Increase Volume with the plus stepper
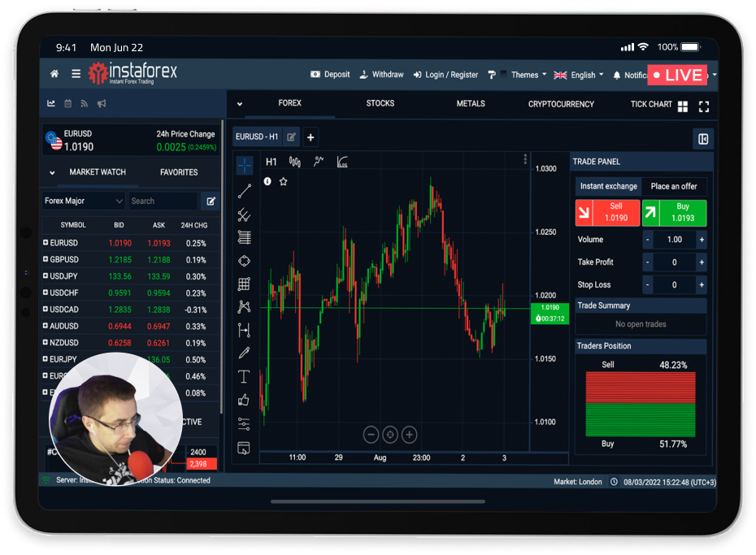Screen dimensions: 756x555 702,240
